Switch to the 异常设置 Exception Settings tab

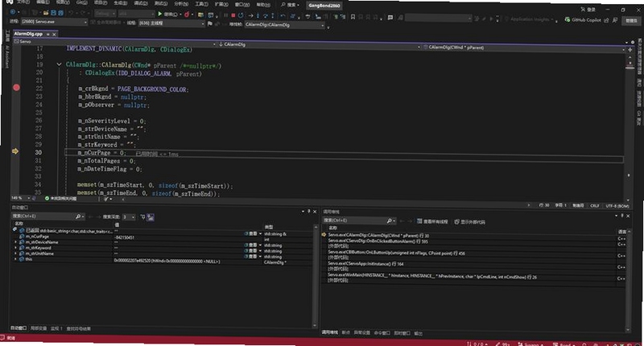(x=361, y=333)
